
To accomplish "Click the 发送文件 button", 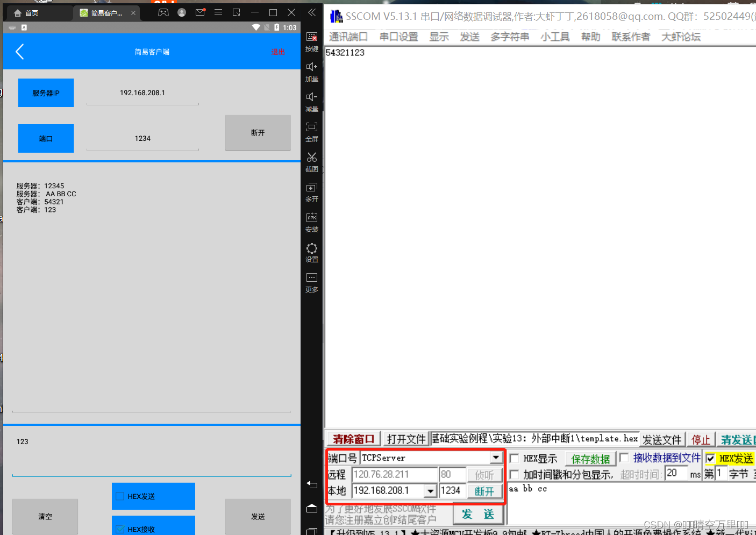I will pyautogui.click(x=662, y=440).
